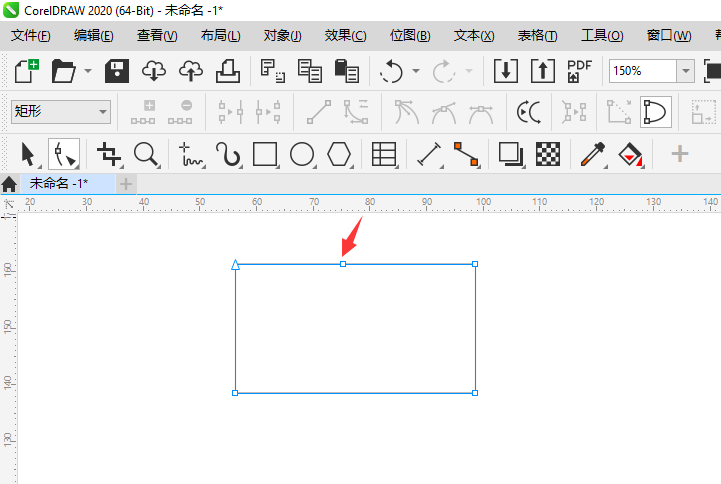Expand the Open file dropdown arrow

coord(88,71)
